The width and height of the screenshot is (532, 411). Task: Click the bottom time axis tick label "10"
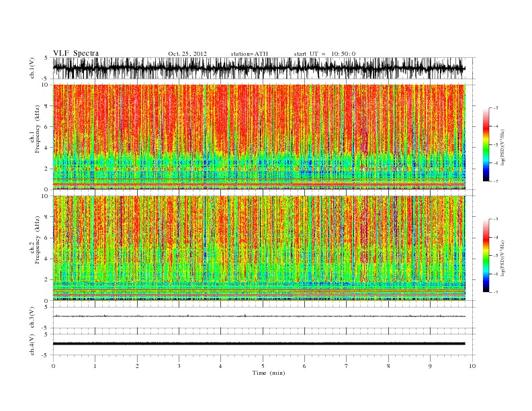[x=472, y=366]
